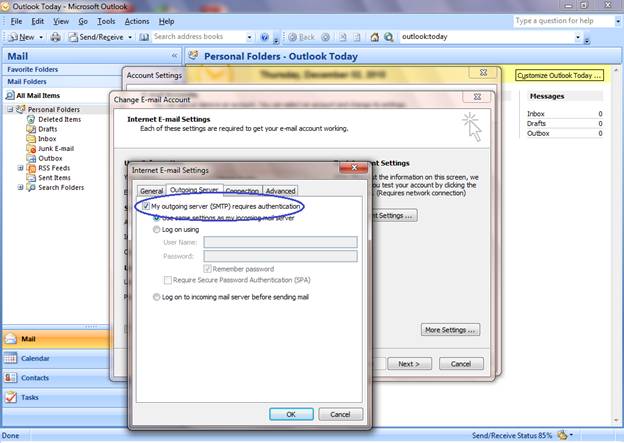
Task: Switch to the Advanced tab
Action: (x=280, y=191)
